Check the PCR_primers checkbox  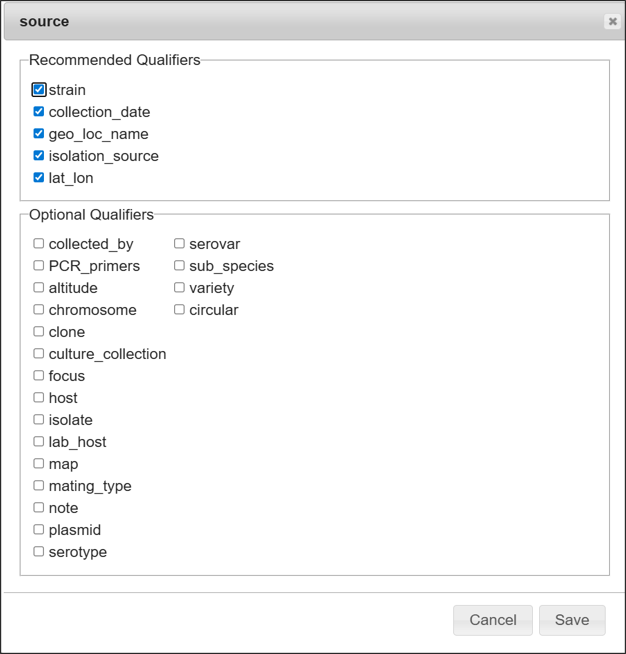click(39, 266)
